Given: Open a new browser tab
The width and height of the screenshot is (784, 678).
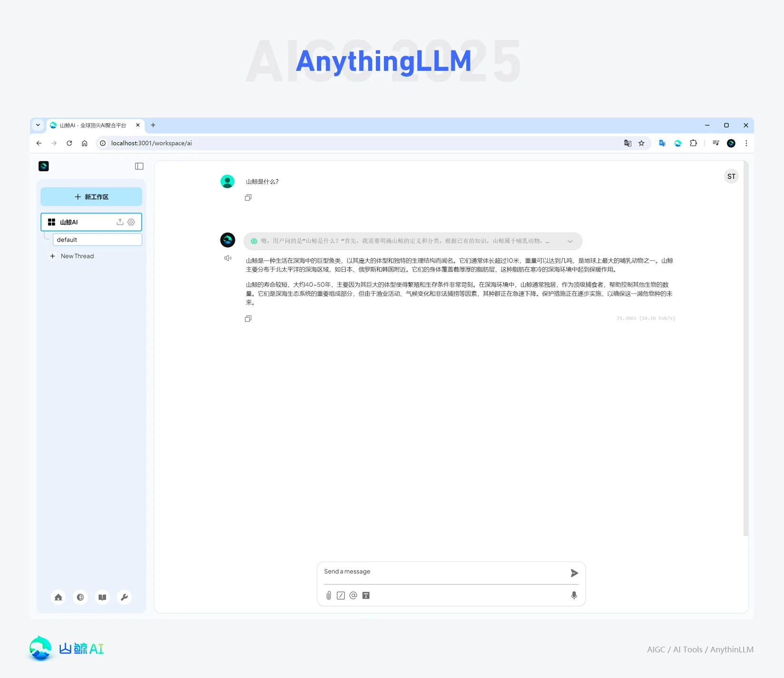Looking at the screenshot, I should point(153,125).
